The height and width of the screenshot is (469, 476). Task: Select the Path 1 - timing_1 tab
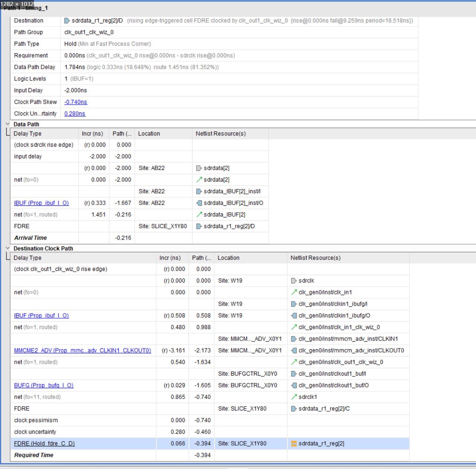[26, 8]
